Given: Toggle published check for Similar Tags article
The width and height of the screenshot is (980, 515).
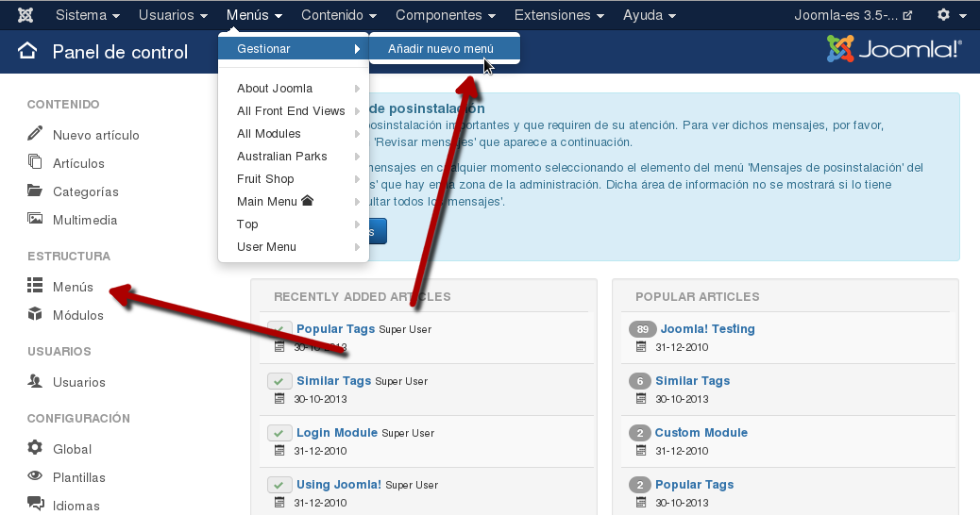Looking at the screenshot, I should (x=279, y=381).
